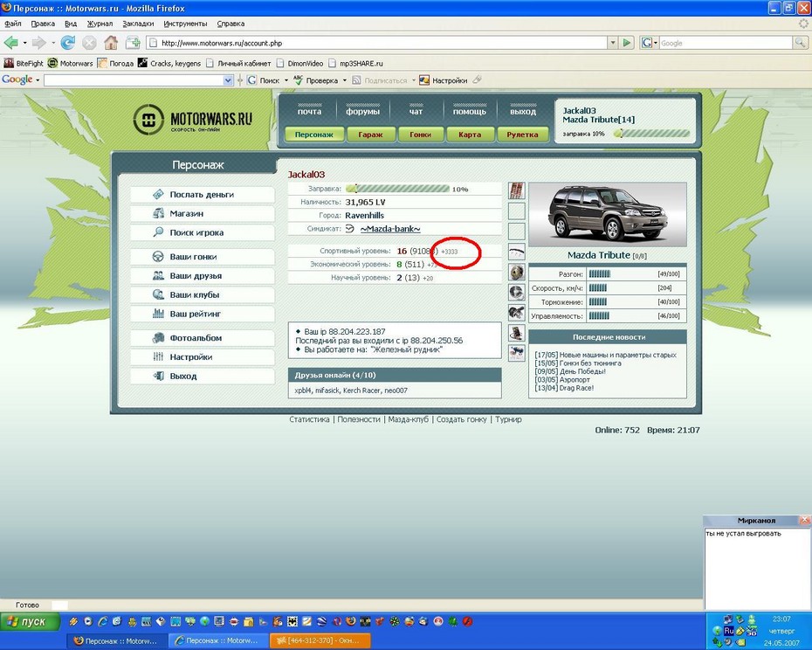Click the search magnifier in Firefox search box

point(800,43)
